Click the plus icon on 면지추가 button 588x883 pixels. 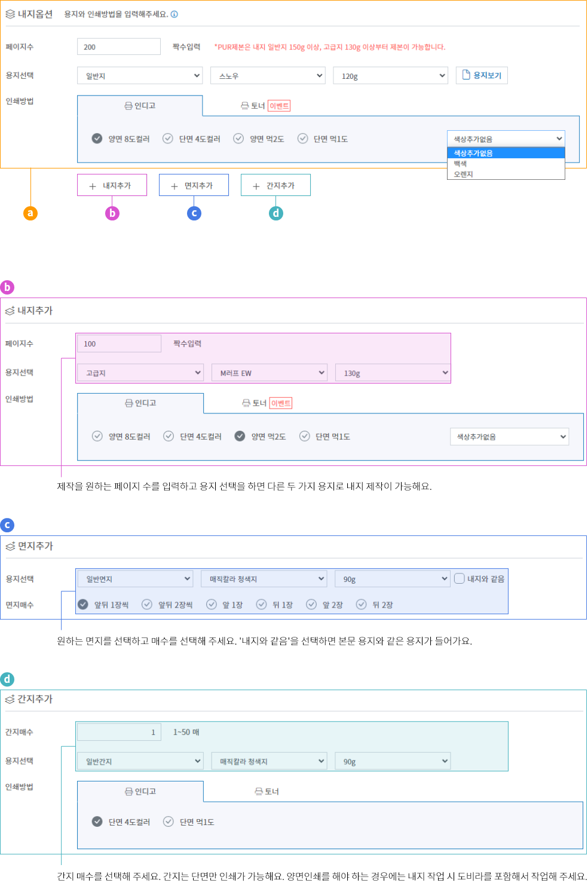174,186
